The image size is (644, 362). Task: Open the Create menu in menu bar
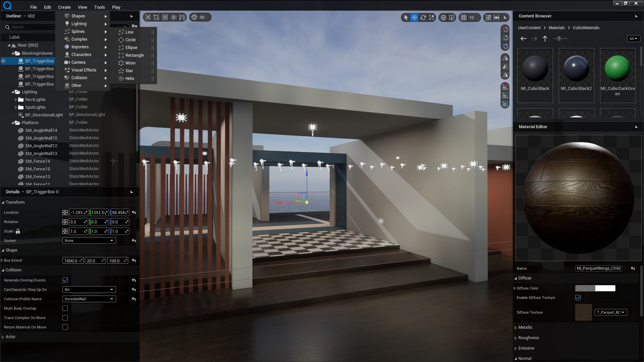(64, 7)
